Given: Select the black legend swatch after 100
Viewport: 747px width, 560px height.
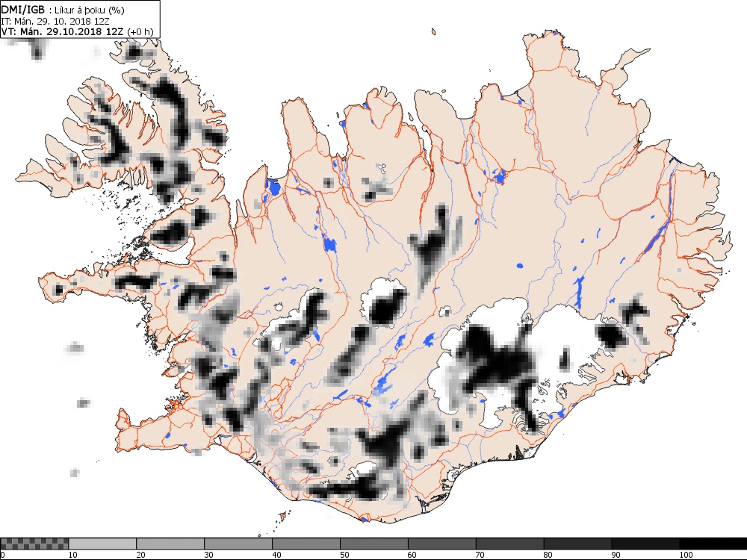Looking at the screenshot, I should point(713,544).
